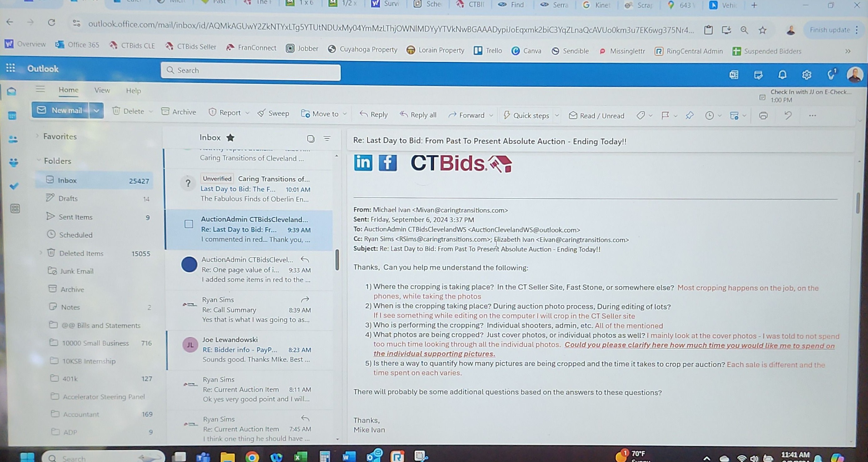The height and width of the screenshot is (462, 868).
Task: Click the Outlook Search box
Action: click(251, 71)
